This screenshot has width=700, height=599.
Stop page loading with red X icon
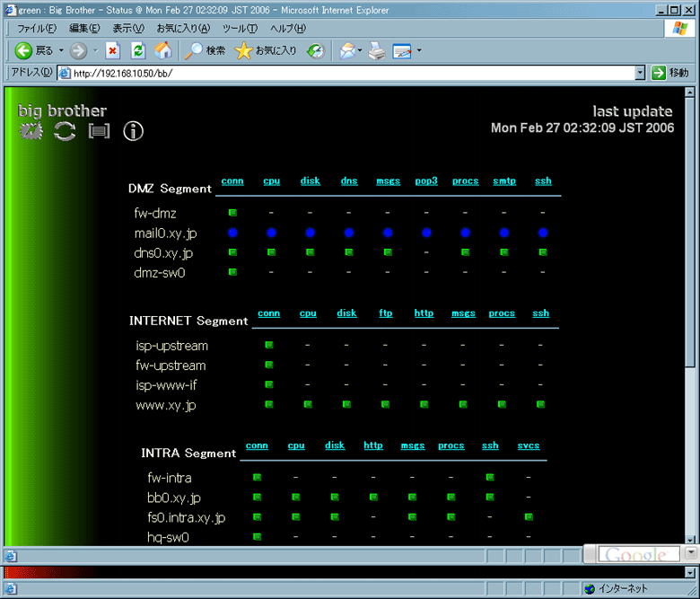pos(112,50)
